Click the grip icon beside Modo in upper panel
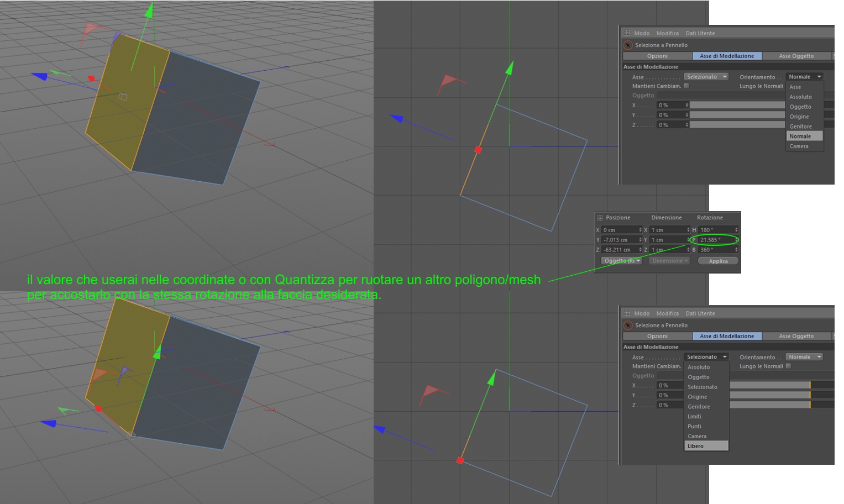This screenshot has width=844, height=504. (x=627, y=33)
